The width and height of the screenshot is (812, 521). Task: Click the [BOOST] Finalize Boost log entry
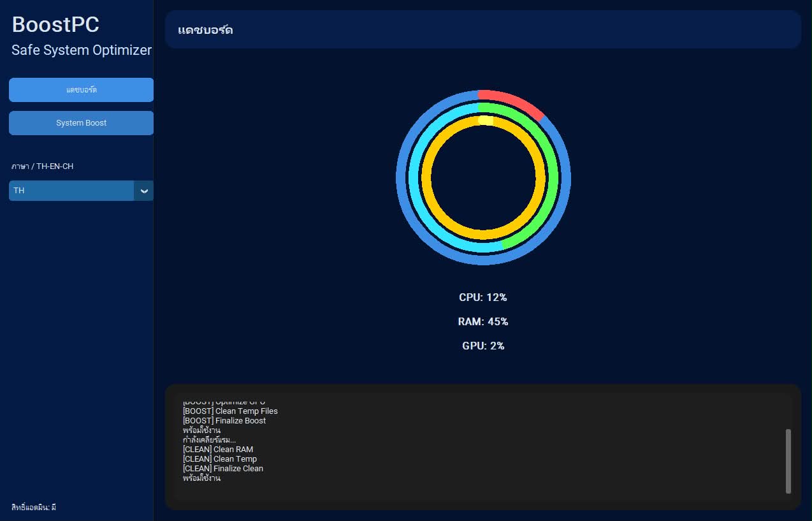pyautogui.click(x=224, y=420)
